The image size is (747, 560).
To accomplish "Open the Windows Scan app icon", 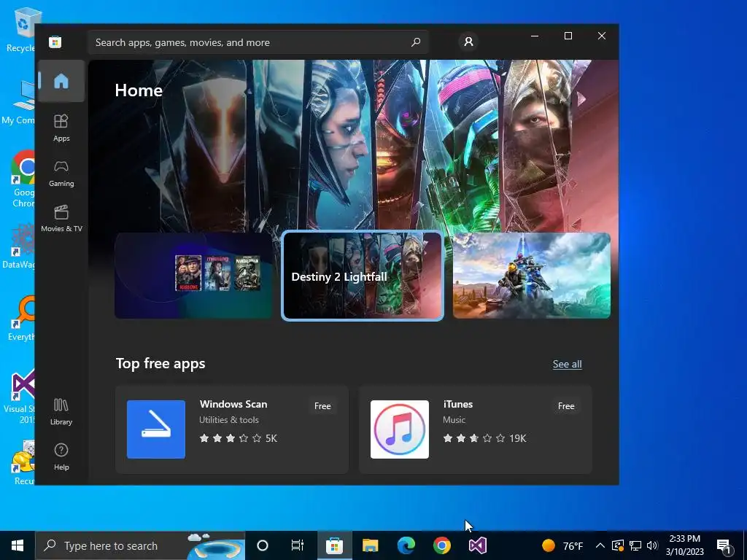I will coord(156,429).
